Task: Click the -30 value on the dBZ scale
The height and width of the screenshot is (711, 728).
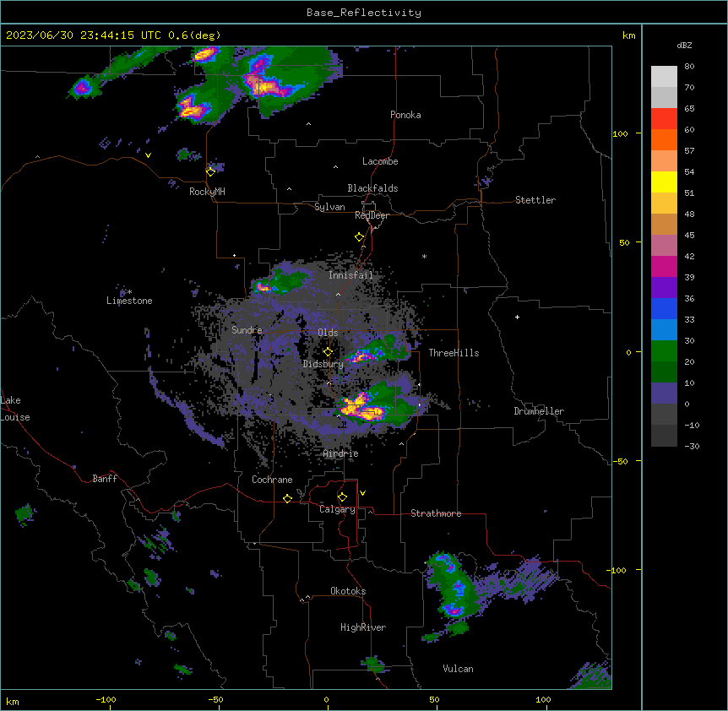Action: tap(692, 447)
